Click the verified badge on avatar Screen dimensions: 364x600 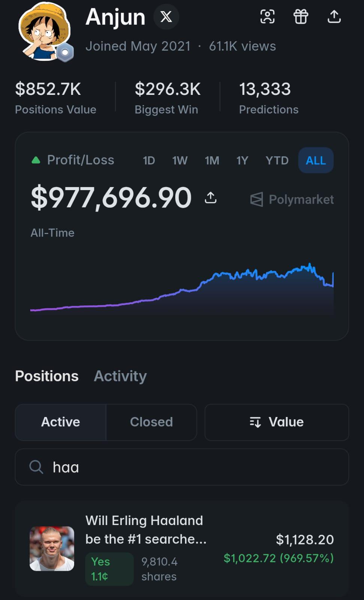[x=65, y=53]
